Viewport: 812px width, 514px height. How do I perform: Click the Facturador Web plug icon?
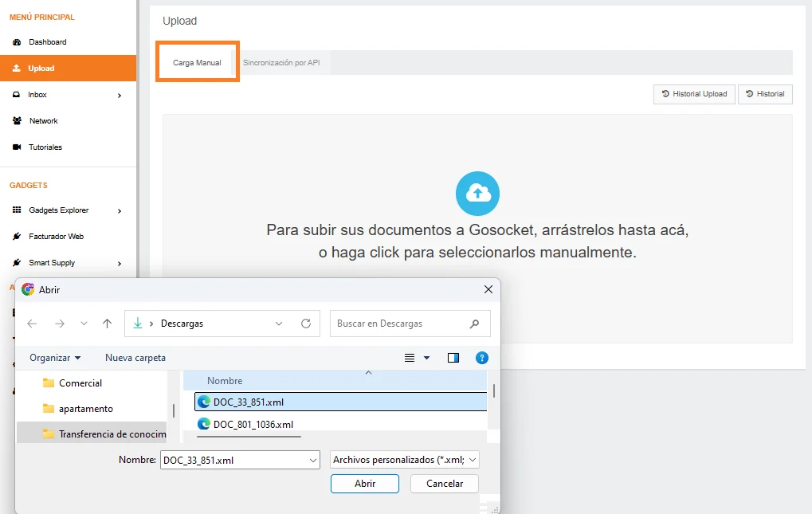tap(17, 236)
